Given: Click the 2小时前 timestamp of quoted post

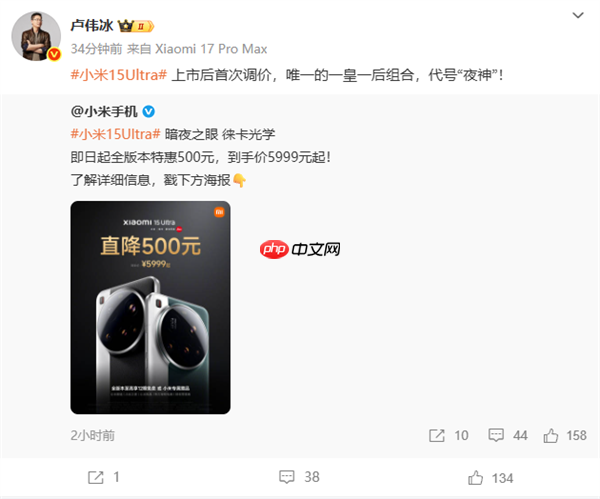Looking at the screenshot, I should pos(93,435).
